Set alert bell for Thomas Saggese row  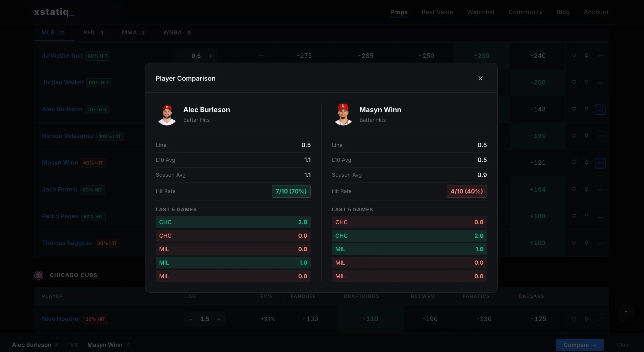pos(586,243)
